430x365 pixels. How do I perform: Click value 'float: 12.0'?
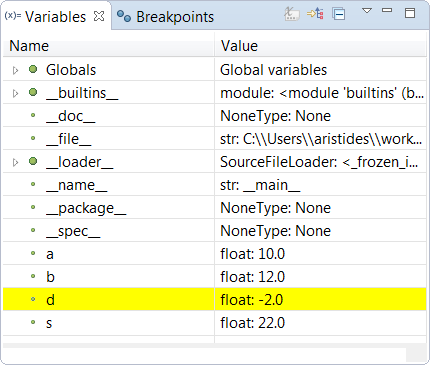click(252, 277)
